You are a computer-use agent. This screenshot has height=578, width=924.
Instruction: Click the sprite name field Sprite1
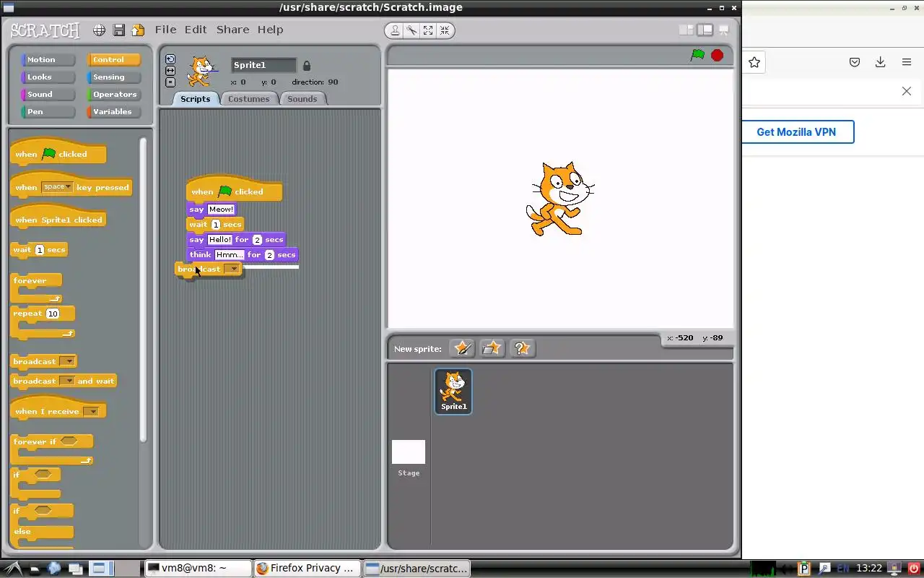tap(263, 65)
